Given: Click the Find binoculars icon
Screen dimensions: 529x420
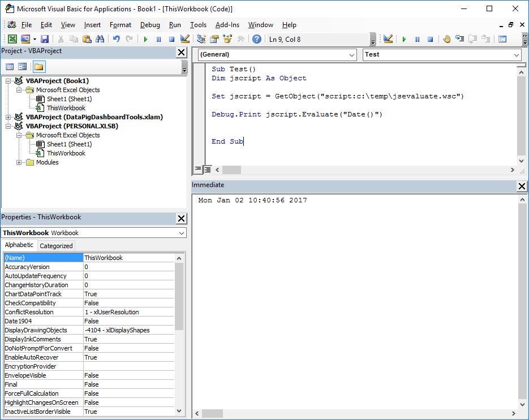Looking at the screenshot, I should [100, 39].
